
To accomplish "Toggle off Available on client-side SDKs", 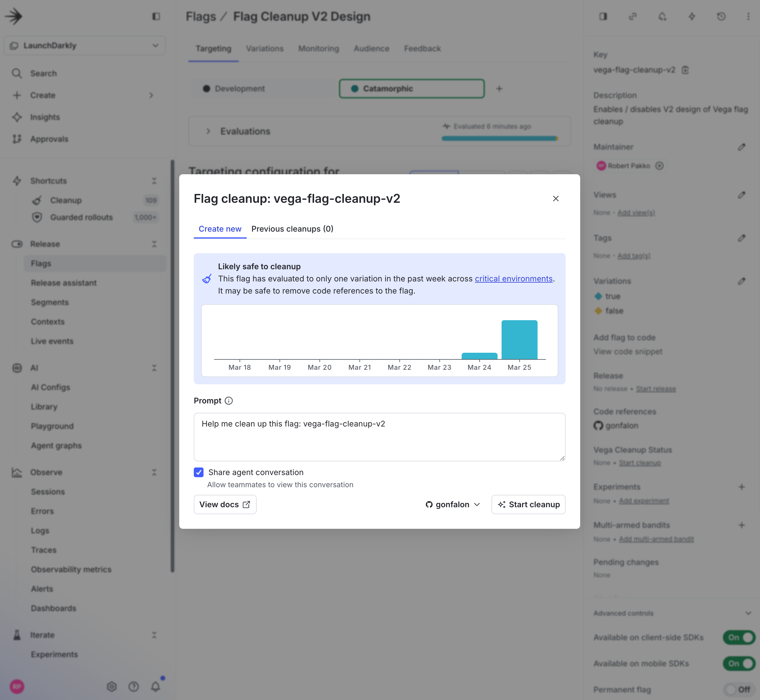I will tap(738, 637).
